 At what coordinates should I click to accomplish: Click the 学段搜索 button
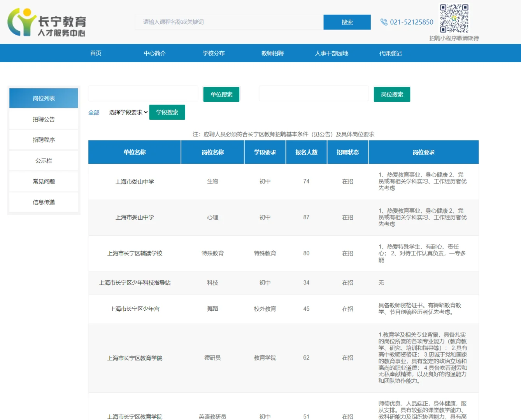(x=167, y=112)
